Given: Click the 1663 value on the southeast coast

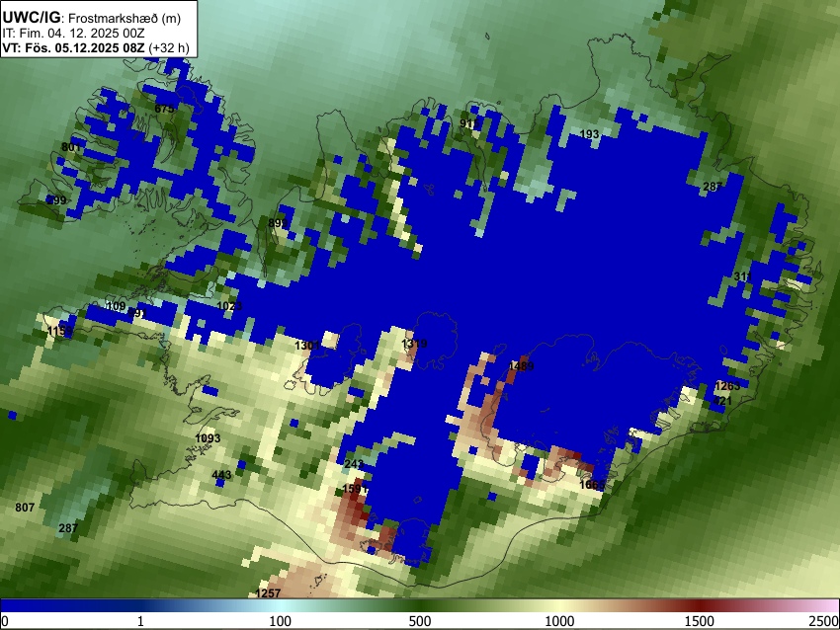Looking at the screenshot, I should pyautogui.click(x=593, y=485).
